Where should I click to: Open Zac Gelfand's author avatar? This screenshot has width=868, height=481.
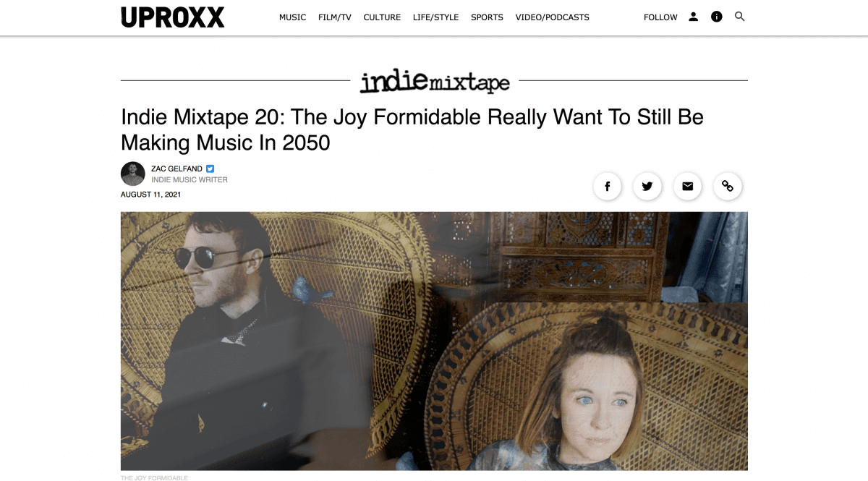point(133,174)
